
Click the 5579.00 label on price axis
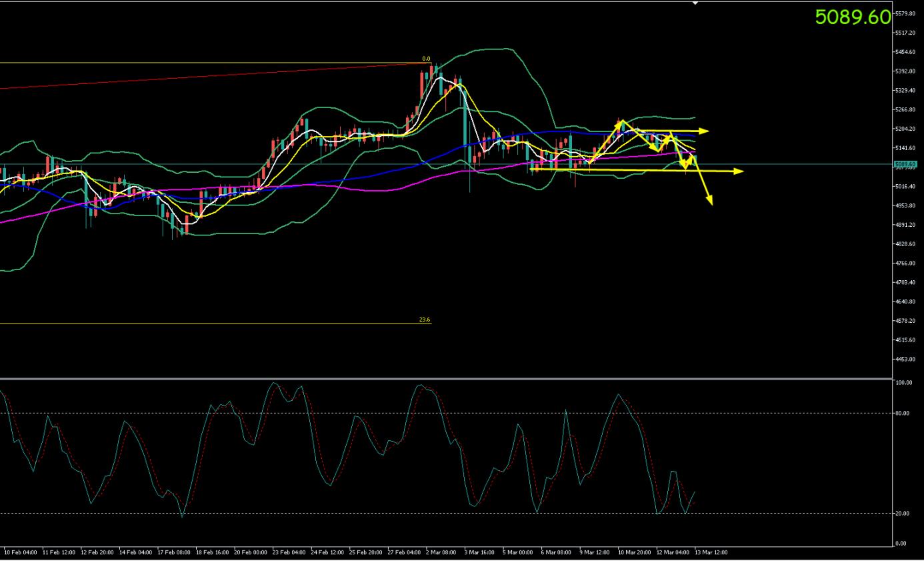[x=905, y=13]
